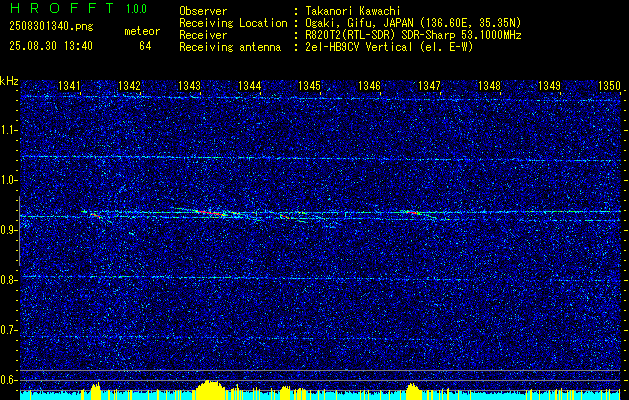
Task: Click the HROFFT title text
Action: pos(63,8)
